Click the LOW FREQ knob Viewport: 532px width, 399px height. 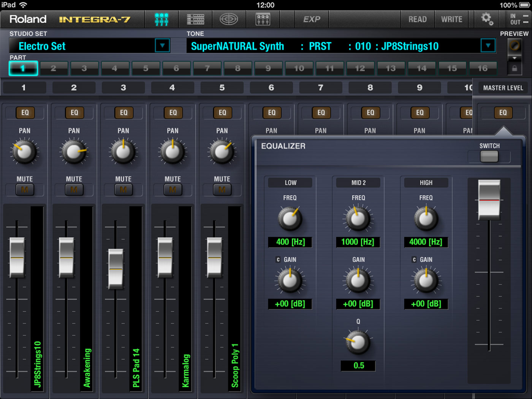(290, 218)
